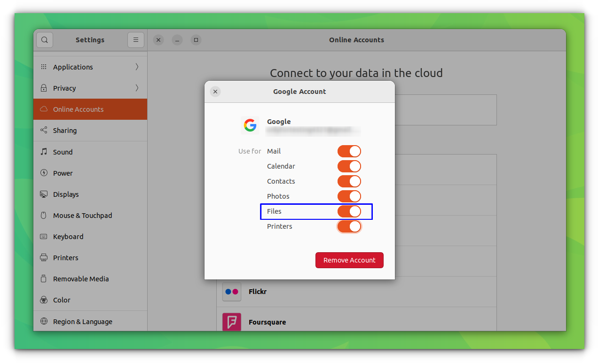
Task: Click the Google logo in dialog
Action: click(250, 125)
